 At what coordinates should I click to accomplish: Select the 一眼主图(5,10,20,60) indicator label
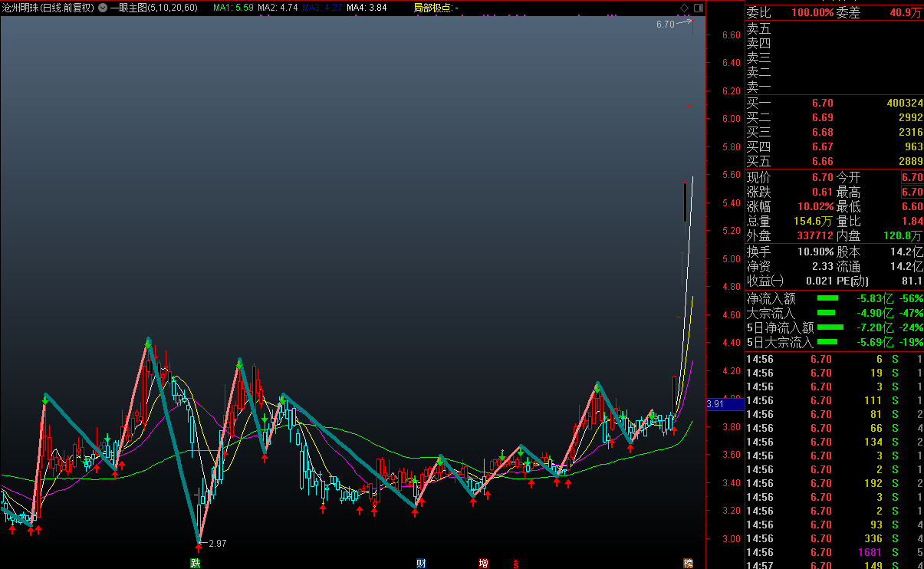(x=153, y=8)
